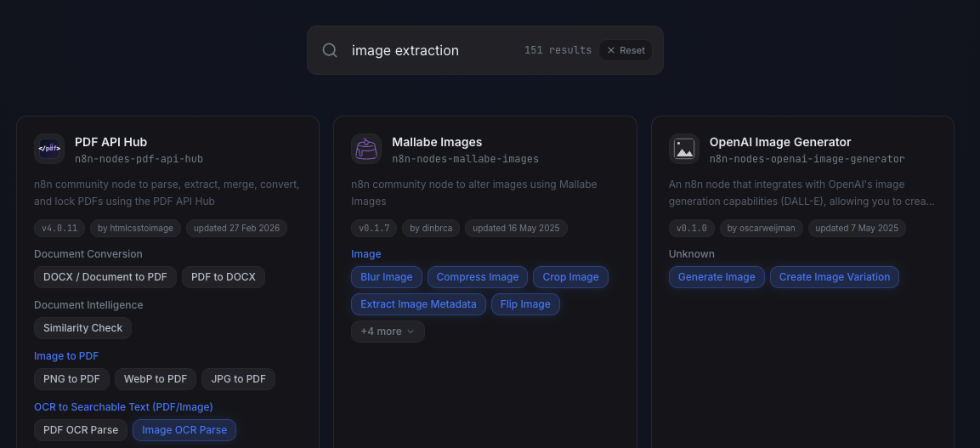The image size is (980, 448).
Task: Select the Crop Image tag
Action: (570, 277)
